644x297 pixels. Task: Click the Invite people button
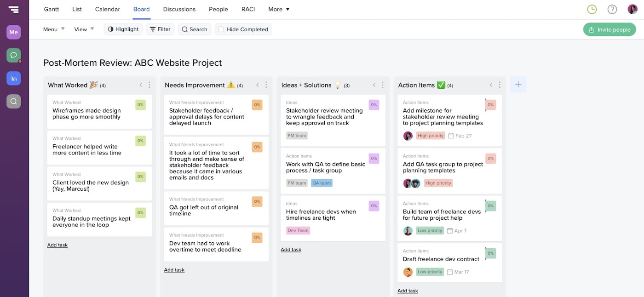(x=609, y=29)
